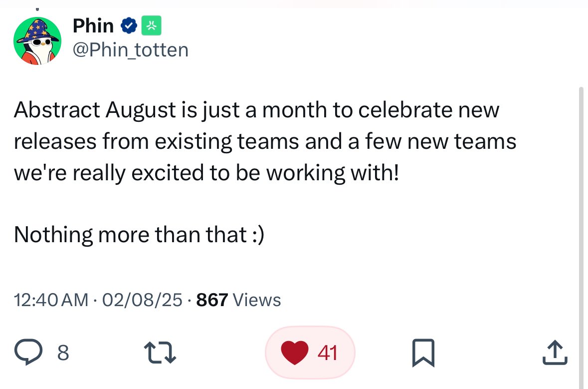Click the thread connector above the avatar

[x=37, y=8]
